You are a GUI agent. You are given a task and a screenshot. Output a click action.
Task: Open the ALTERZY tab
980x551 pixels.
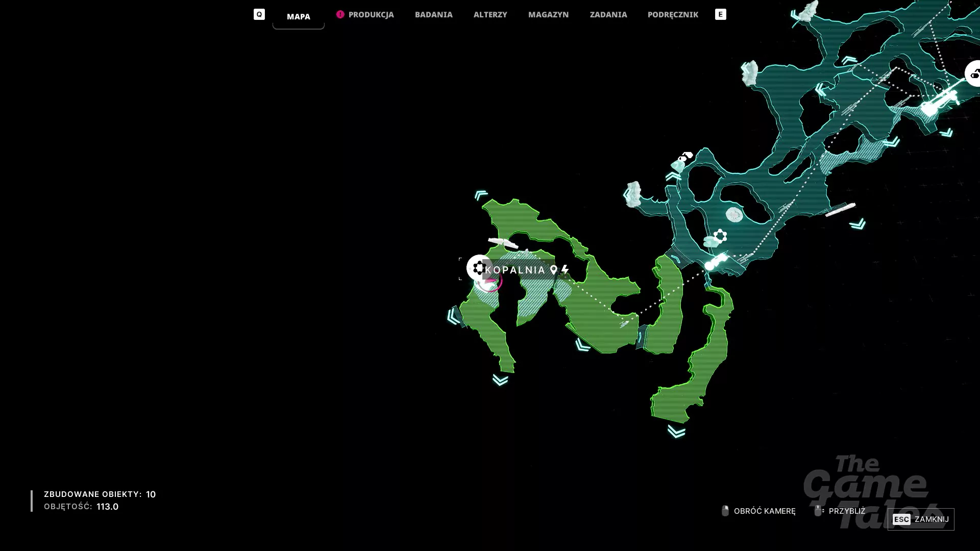coord(490,14)
